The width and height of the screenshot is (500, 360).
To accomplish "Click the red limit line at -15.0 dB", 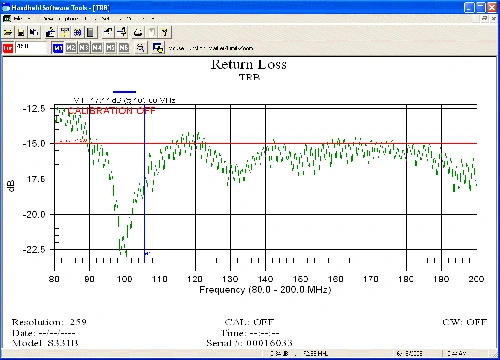I will pyautogui.click(x=267, y=143).
